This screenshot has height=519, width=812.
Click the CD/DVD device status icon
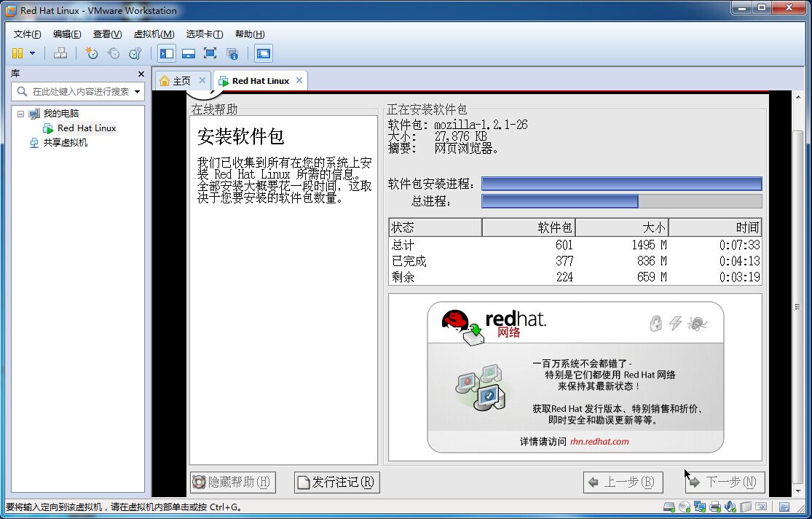click(684, 507)
